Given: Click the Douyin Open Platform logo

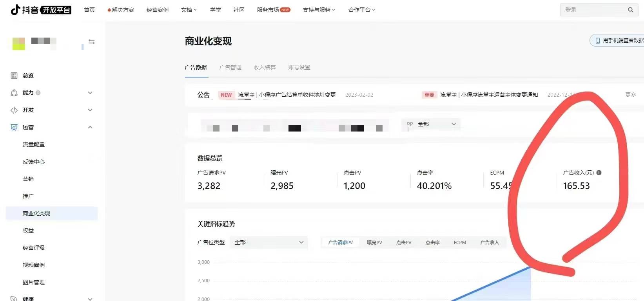Looking at the screenshot, I should [x=41, y=10].
